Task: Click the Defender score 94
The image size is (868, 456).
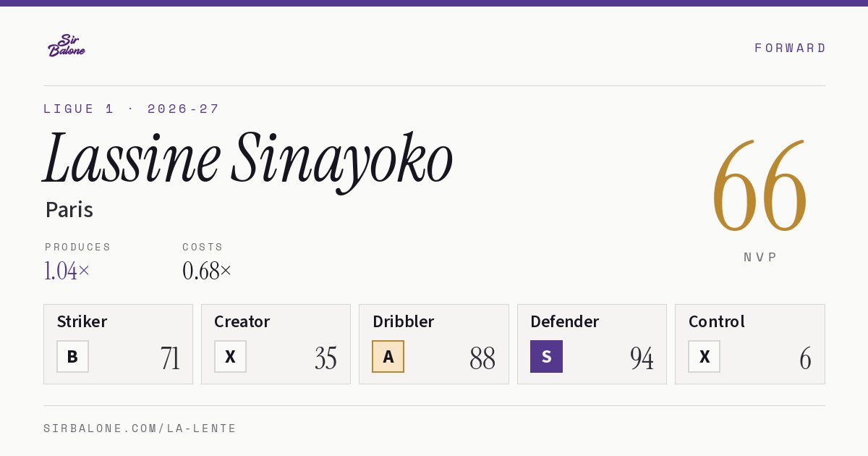Action: (x=642, y=358)
